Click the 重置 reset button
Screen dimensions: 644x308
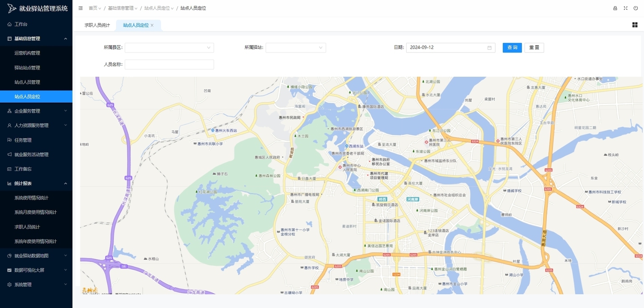(x=534, y=48)
